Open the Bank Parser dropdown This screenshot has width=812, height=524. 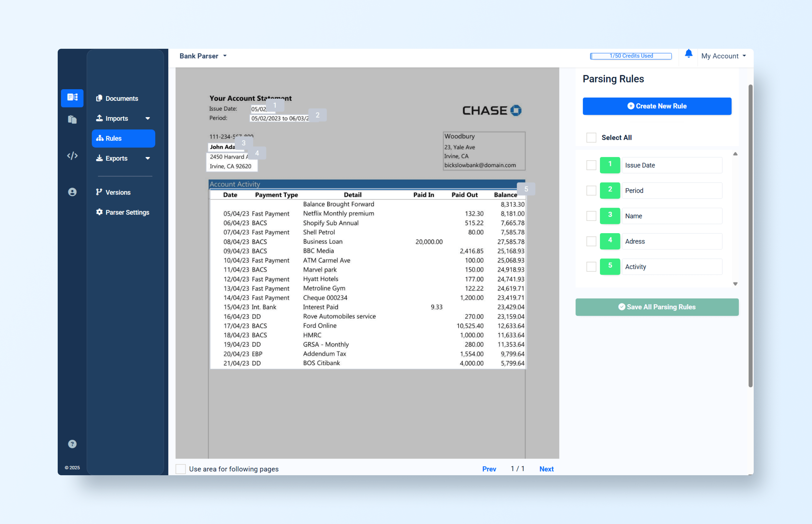pyautogui.click(x=203, y=56)
